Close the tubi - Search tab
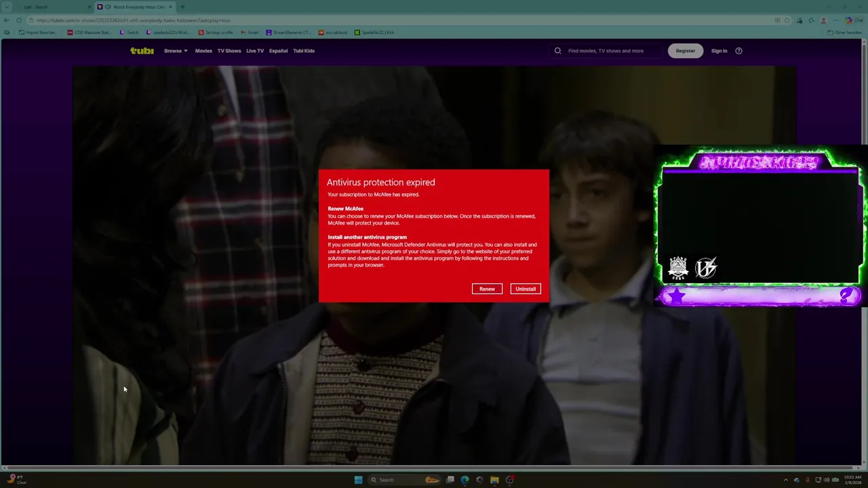Screen dimensions: 868x488 point(90,7)
